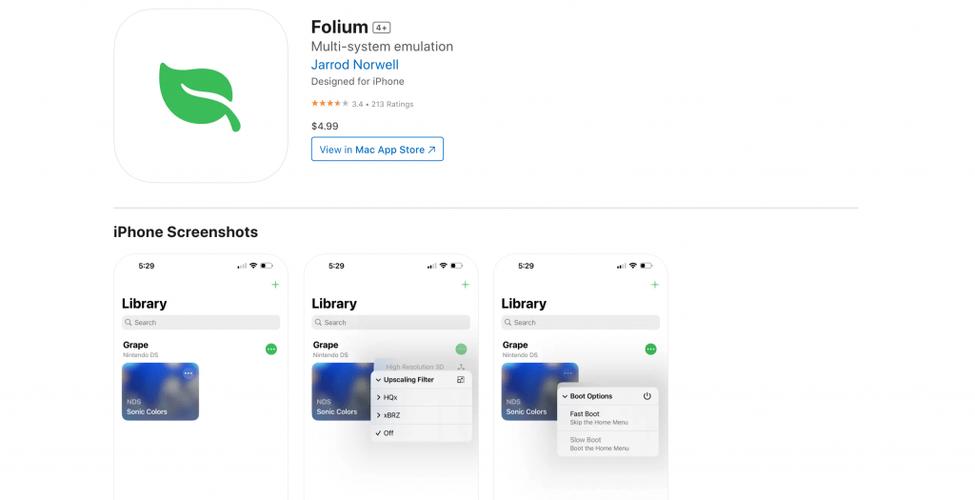Choose the Slow Boot option
This screenshot has height=500, width=975.
tap(608, 443)
